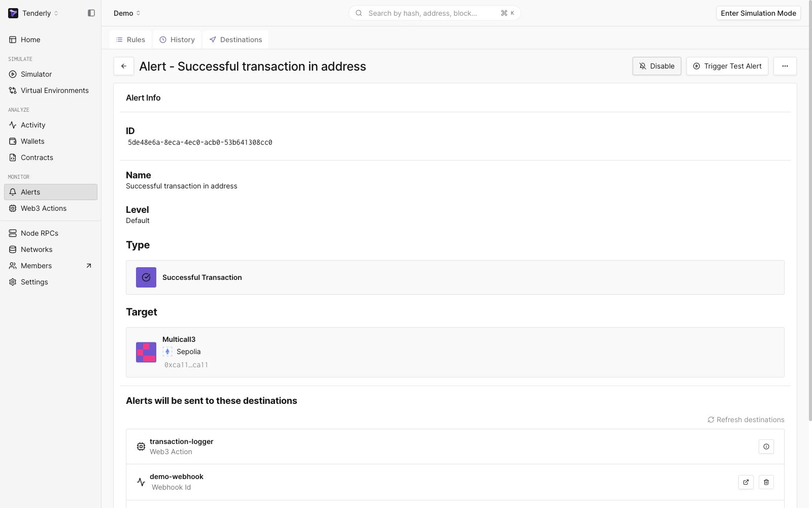The height and width of the screenshot is (508, 812).
Task: Delete demo-webhook destination trash icon
Action: click(x=766, y=482)
